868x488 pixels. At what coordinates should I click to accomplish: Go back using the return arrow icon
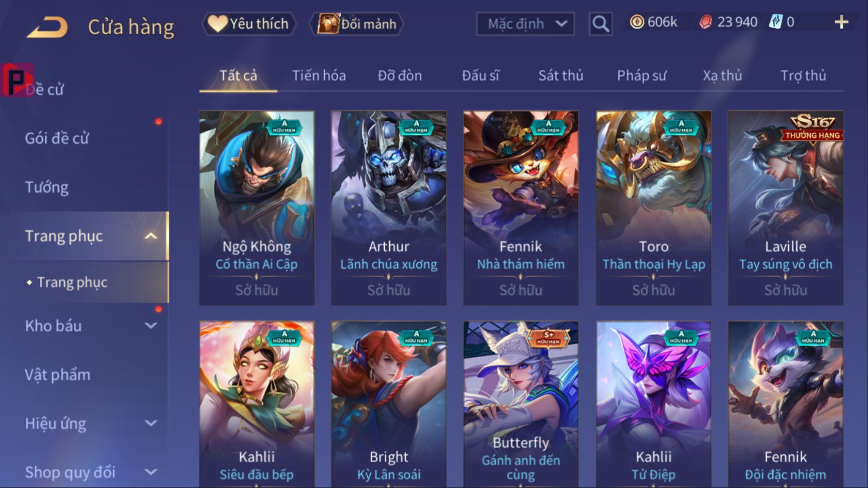click(x=47, y=27)
